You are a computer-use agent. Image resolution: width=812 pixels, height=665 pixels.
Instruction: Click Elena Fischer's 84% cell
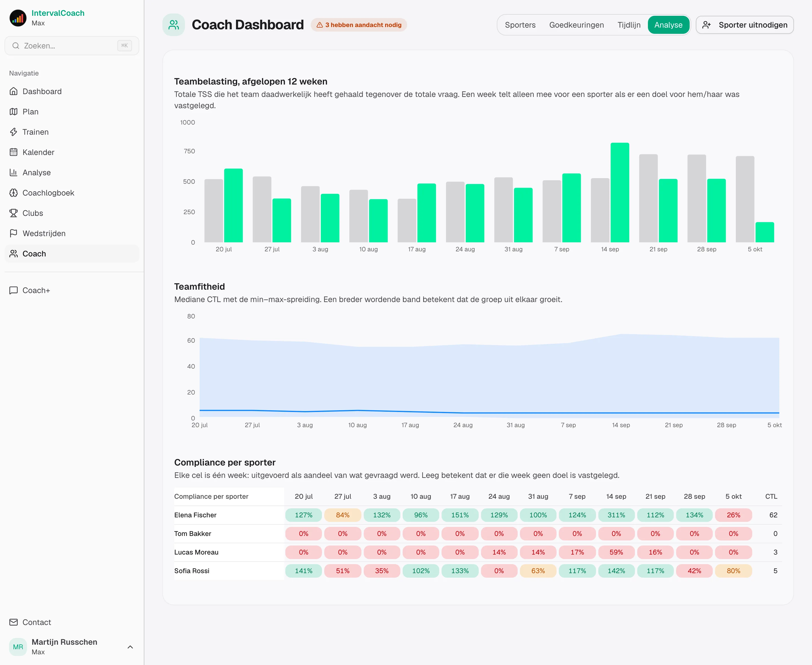(x=343, y=515)
